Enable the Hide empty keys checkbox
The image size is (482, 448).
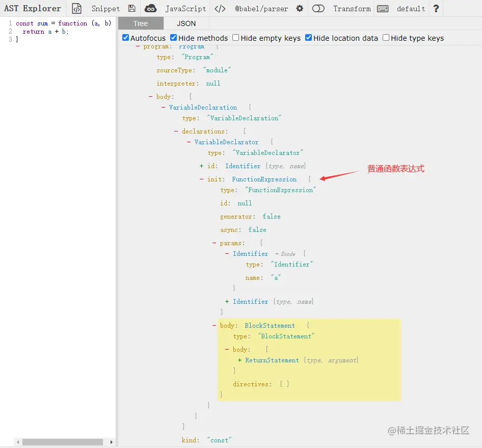pyautogui.click(x=235, y=38)
